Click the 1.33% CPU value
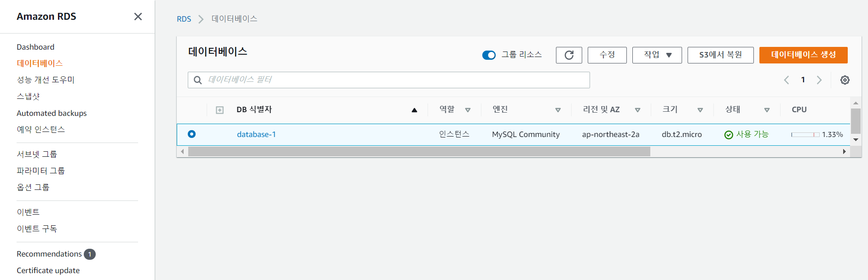 pos(833,135)
